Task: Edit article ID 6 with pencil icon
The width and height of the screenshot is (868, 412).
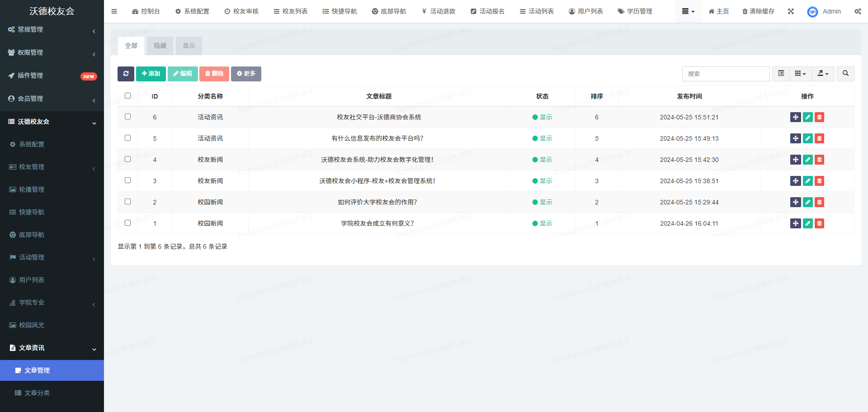Action: point(807,117)
